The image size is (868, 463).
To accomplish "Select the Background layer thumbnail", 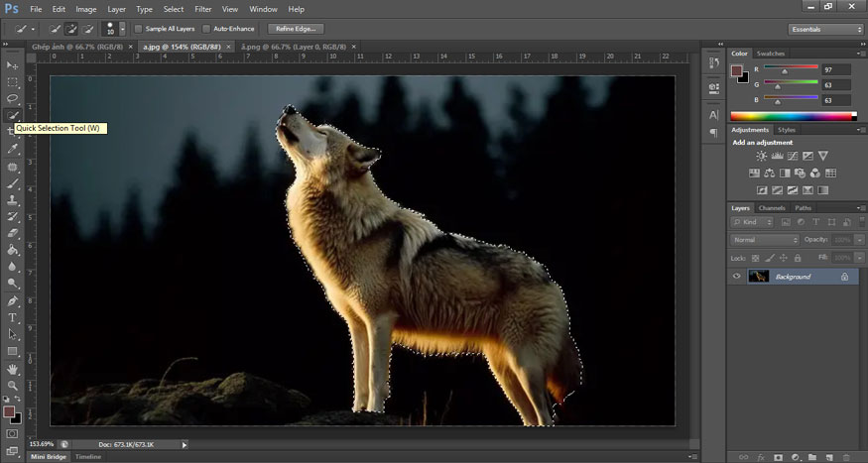I will pyautogui.click(x=759, y=277).
